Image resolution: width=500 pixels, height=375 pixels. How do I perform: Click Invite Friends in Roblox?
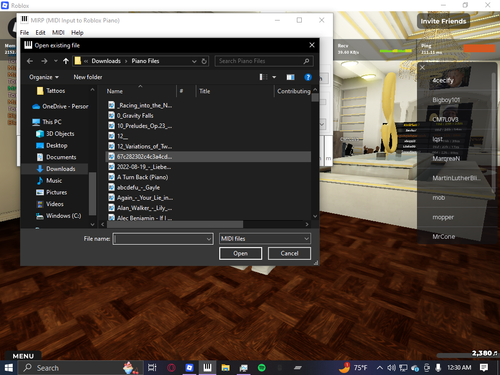(443, 21)
